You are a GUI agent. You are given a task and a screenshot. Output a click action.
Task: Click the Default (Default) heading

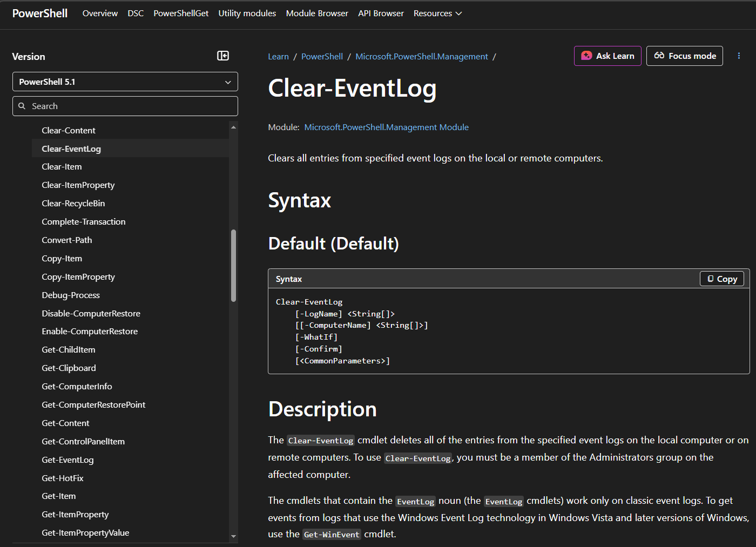[333, 244]
